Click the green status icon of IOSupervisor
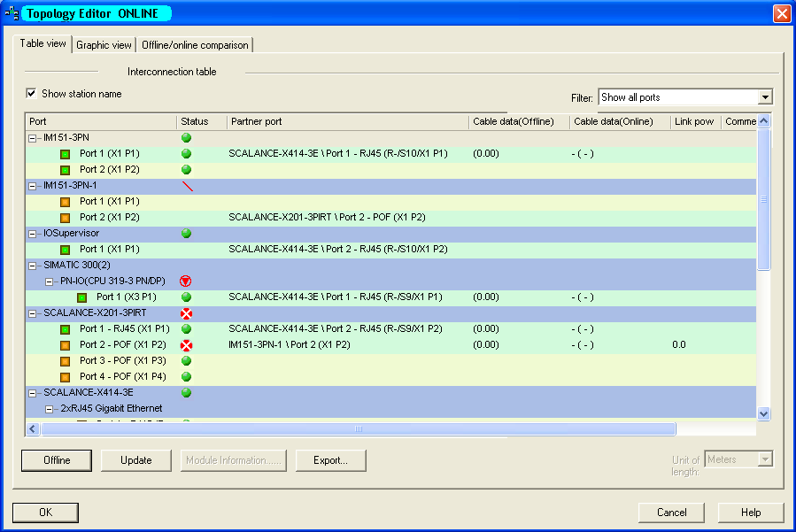Viewport: 796px width, 532px height. (186, 233)
